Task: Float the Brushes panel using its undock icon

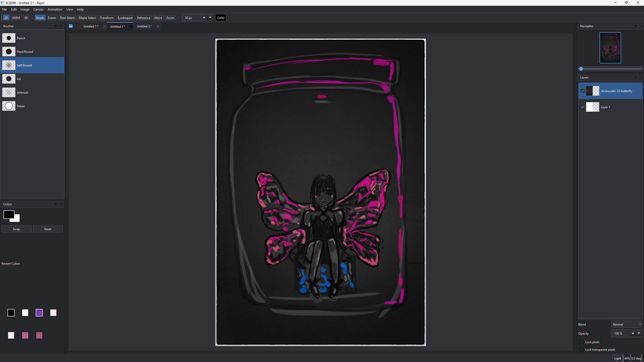Action: click(x=56, y=26)
